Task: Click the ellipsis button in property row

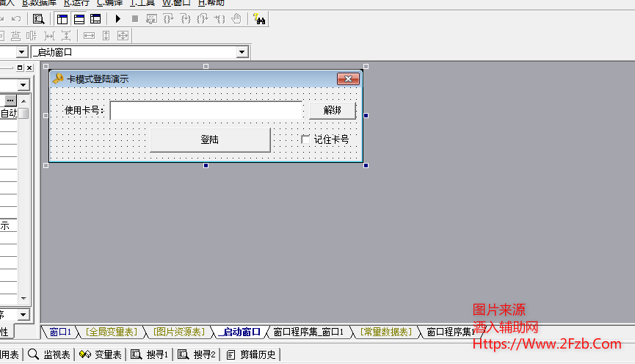Action: [10, 100]
